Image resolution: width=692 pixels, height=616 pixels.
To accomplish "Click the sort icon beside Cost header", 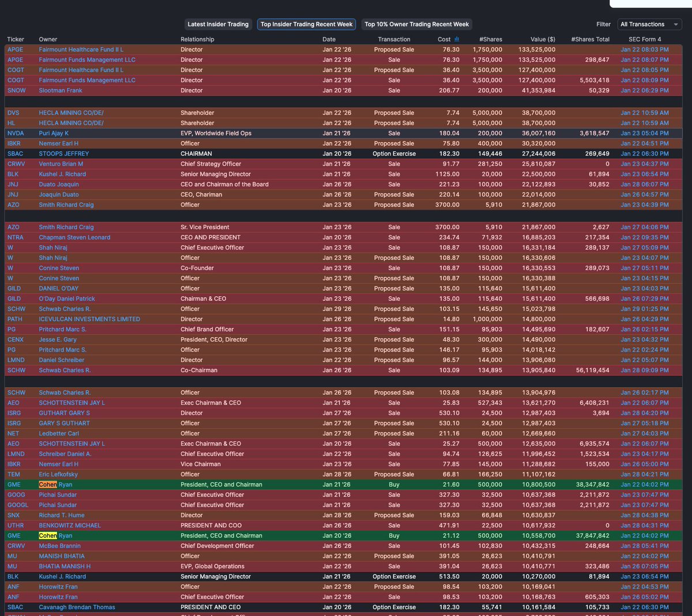I will [457, 39].
